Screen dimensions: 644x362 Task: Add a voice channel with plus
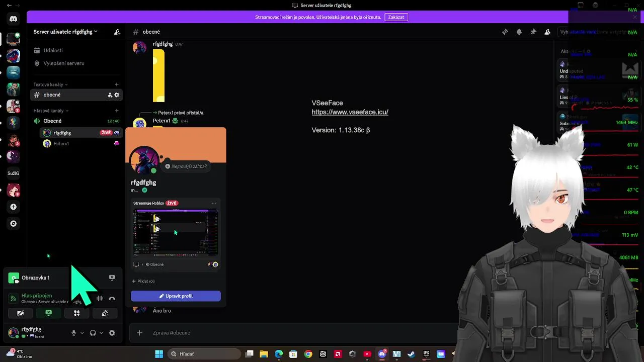117,111
